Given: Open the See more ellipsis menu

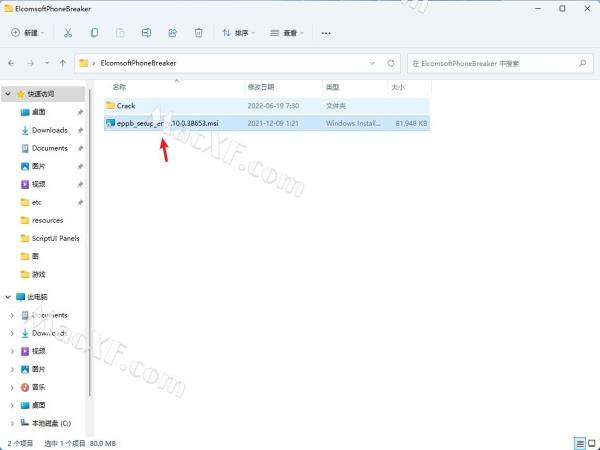Looking at the screenshot, I should click(x=326, y=33).
